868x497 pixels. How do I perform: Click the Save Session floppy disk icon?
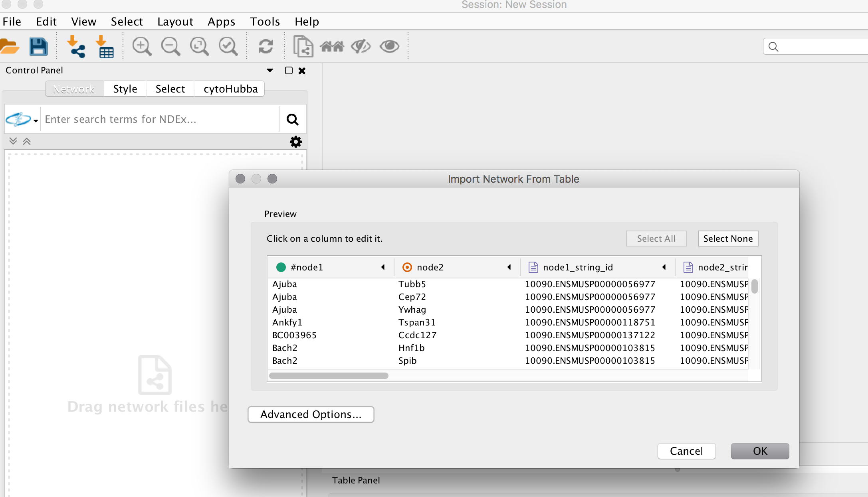pyautogui.click(x=39, y=47)
